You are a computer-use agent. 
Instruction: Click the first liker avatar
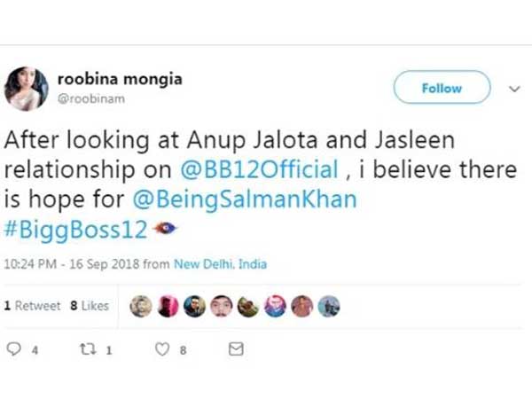(141, 306)
